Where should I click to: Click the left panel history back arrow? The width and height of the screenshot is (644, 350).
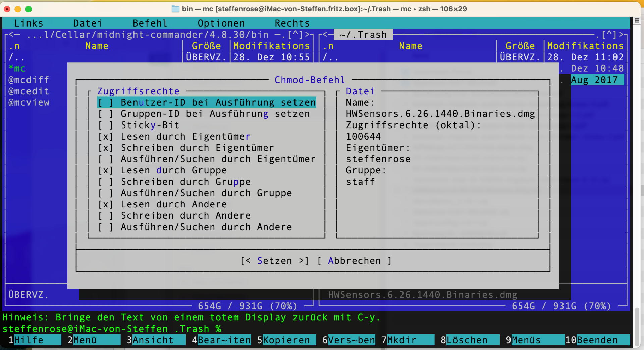14,35
